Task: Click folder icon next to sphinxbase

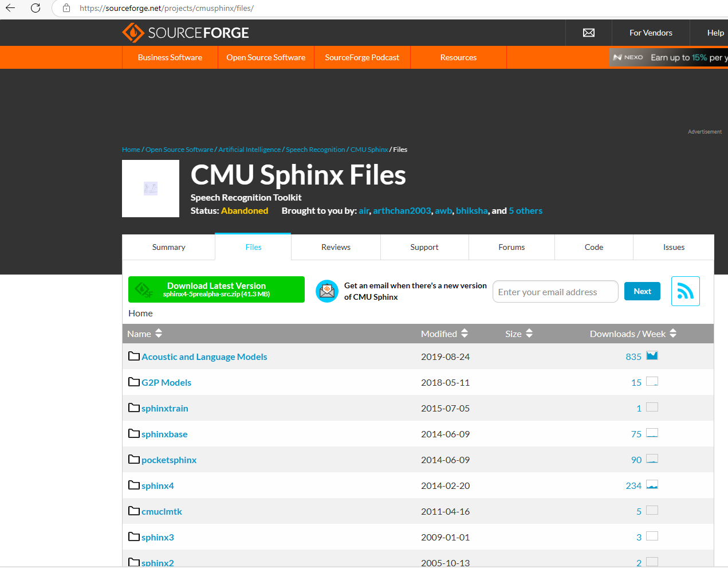Action: coord(134,433)
